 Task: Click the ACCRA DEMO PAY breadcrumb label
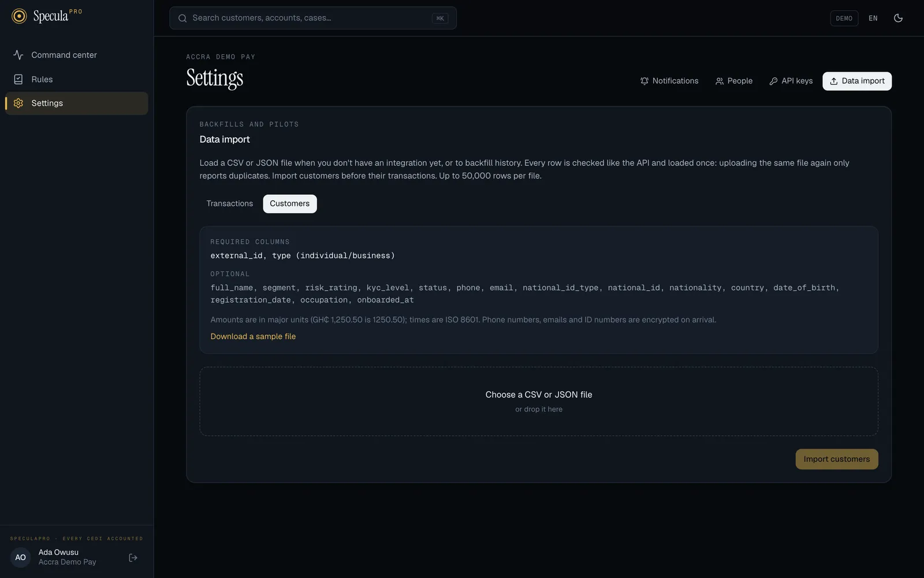pos(221,57)
